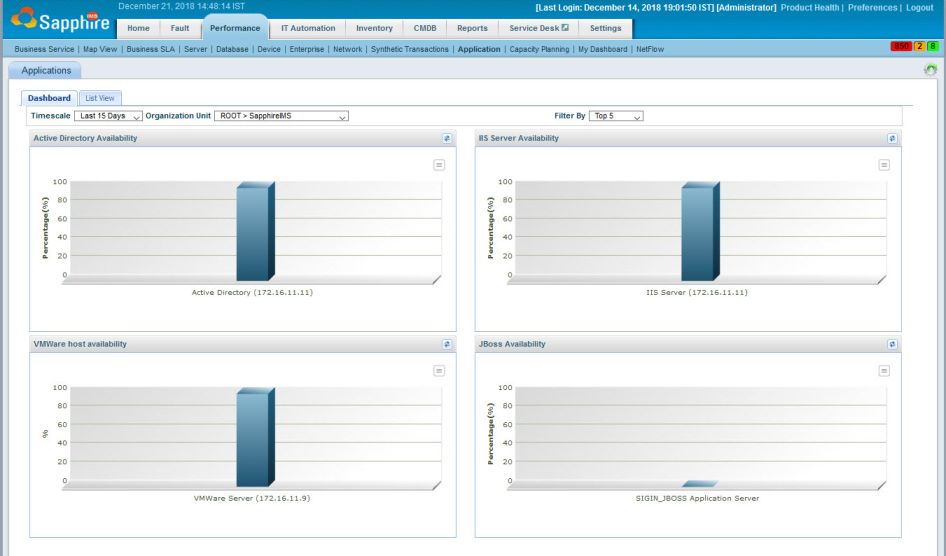The height and width of the screenshot is (556, 946).
Task: Refresh the Active Directory Availability panel
Action: point(447,138)
